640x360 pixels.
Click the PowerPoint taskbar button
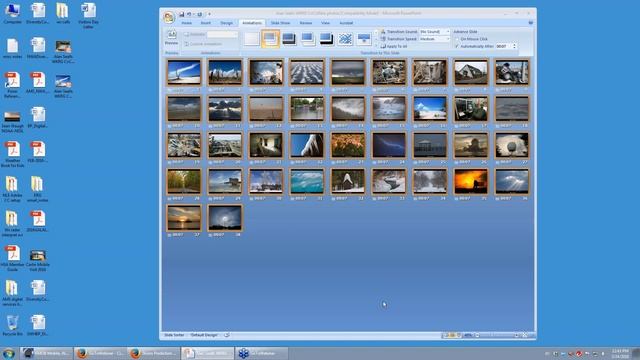pyautogui.click(x=208, y=353)
